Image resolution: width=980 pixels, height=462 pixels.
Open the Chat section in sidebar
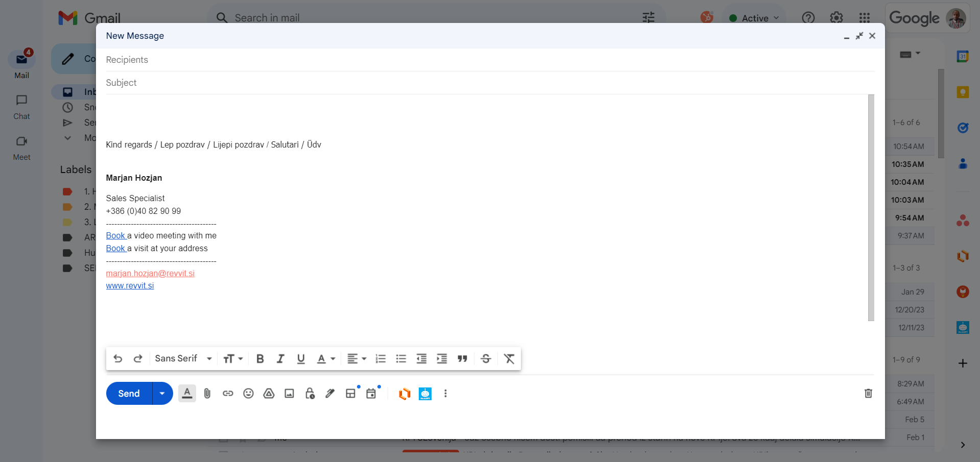[x=21, y=107]
